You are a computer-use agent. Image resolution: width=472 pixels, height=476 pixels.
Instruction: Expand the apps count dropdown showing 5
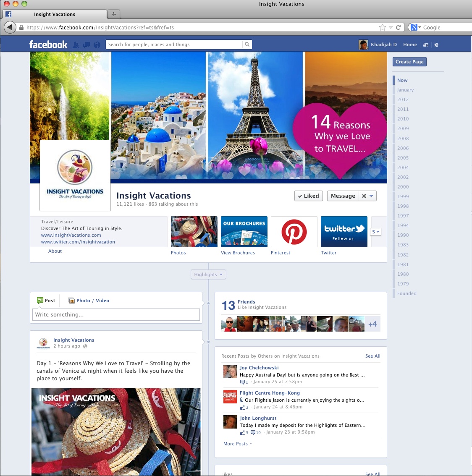point(375,232)
